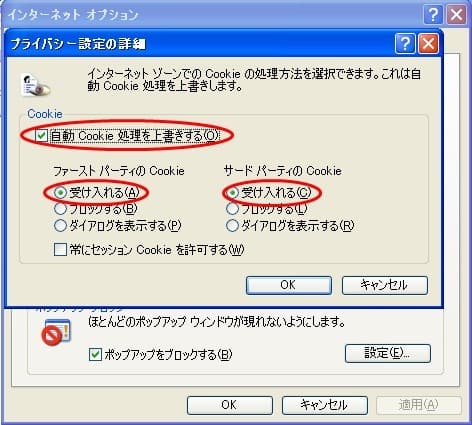Click the help question mark in プライバシー設定の詳細 dialog
Screen dimensions: 472x425
pos(405,43)
